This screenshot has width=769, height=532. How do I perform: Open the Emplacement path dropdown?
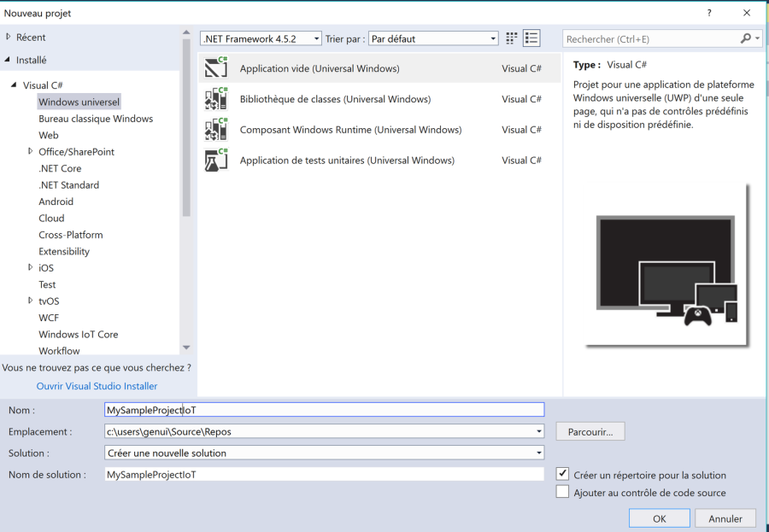(539, 431)
